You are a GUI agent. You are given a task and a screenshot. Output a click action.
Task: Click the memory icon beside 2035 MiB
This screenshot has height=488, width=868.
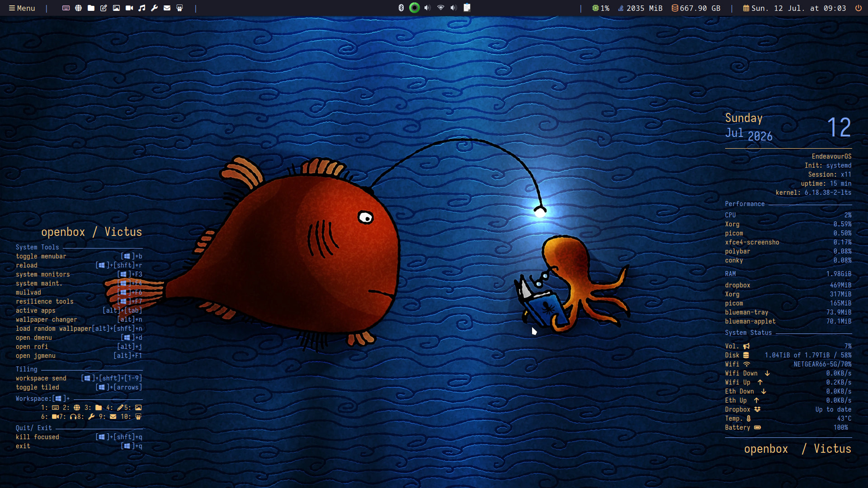(621, 8)
